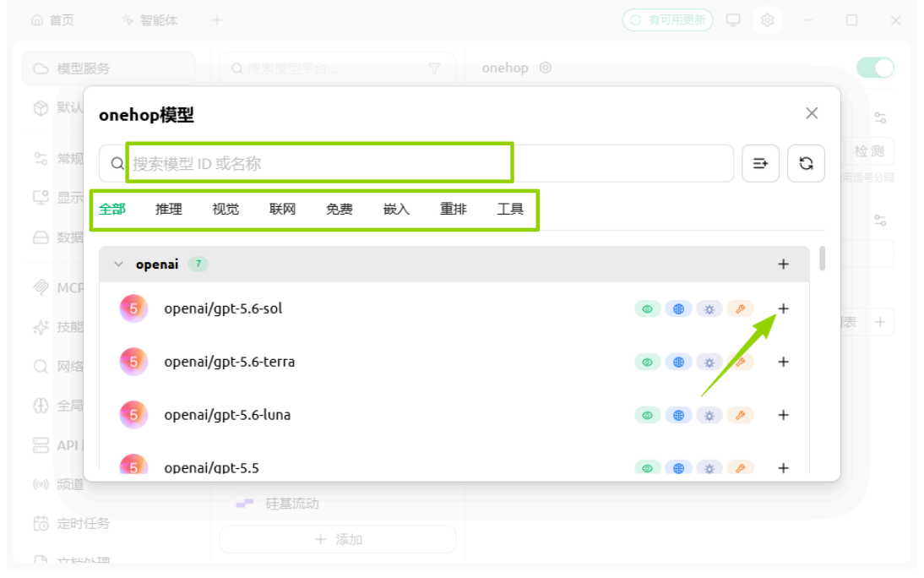Click the add-to-list icon beside search box
Image resolution: width=924 pixels, height=578 pixels.
pos(760,163)
